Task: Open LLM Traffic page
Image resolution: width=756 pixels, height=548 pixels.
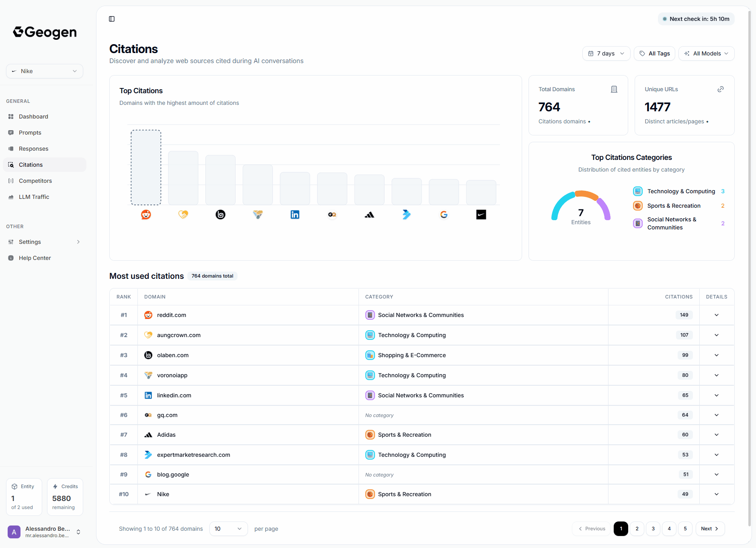Action: [34, 197]
